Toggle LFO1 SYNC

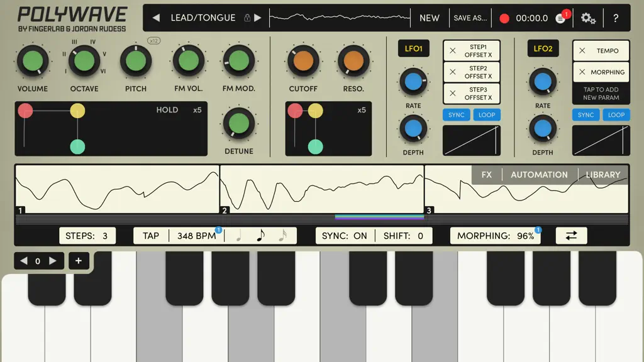click(457, 115)
